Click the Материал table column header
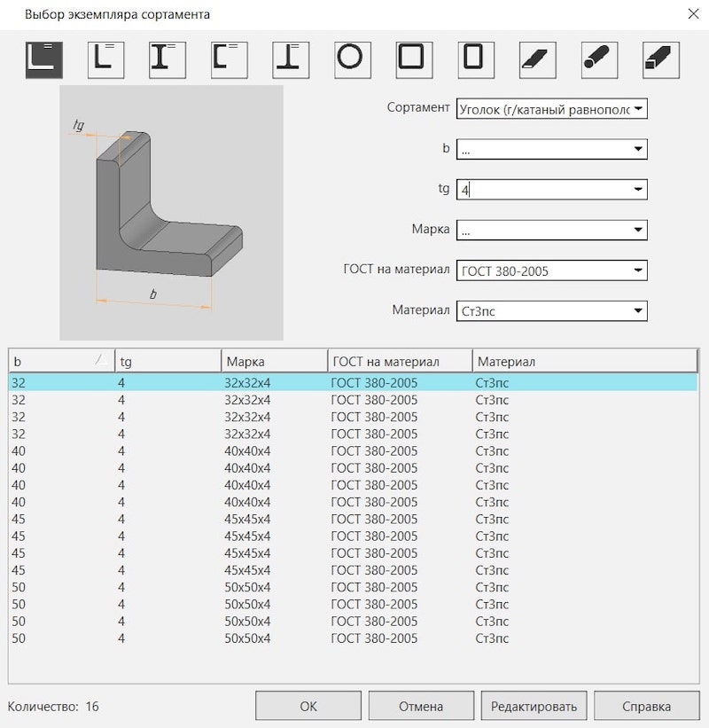The height and width of the screenshot is (728, 709). tap(585, 361)
